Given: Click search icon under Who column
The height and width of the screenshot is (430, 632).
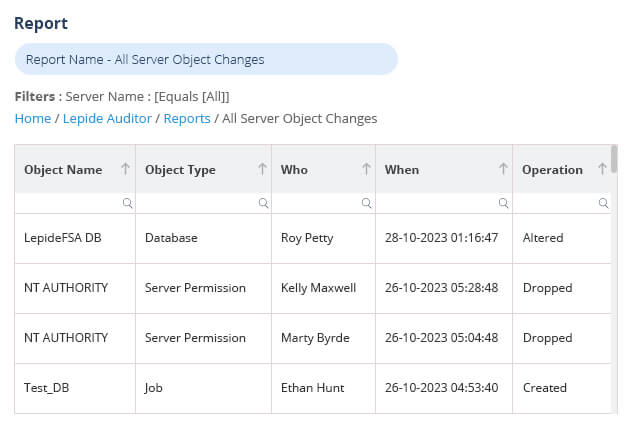Looking at the screenshot, I should click(x=366, y=203).
